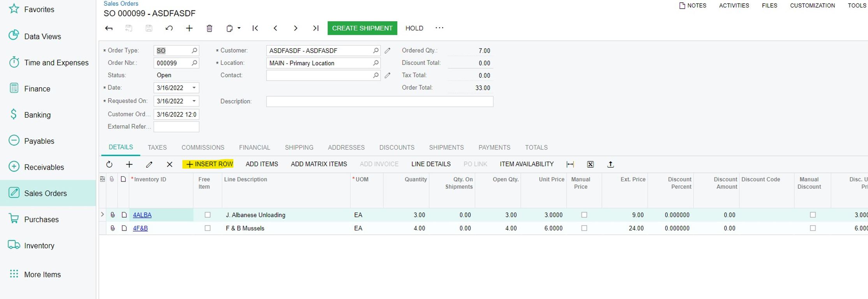Switch to the Taxes tab
This screenshot has height=299, width=868.
pos(157,148)
